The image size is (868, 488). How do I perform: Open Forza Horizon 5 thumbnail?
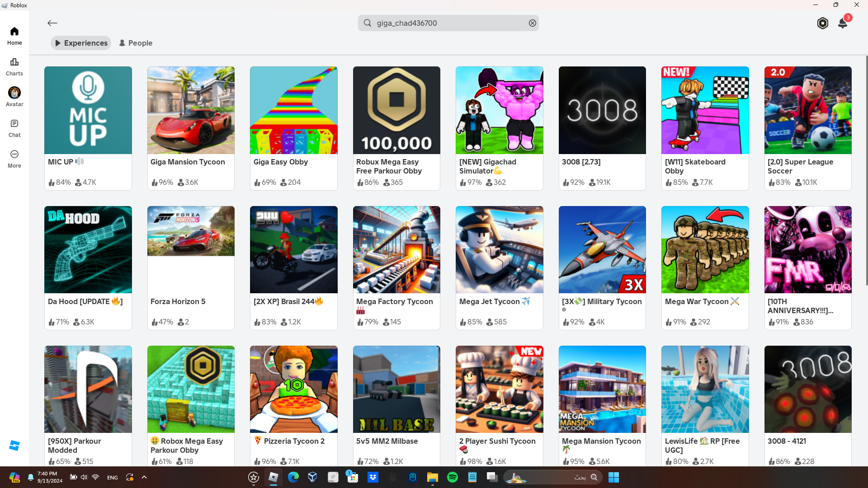pyautogui.click(x=191, y=250)
